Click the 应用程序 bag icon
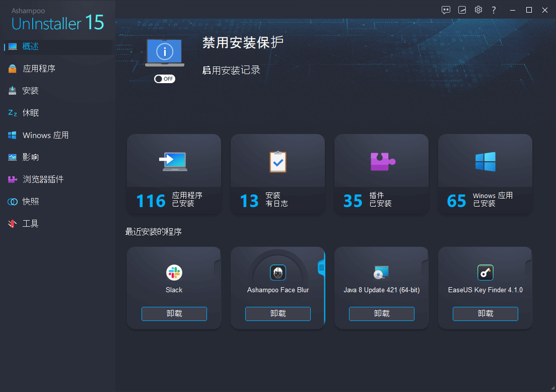The width and height of the screenshot is (556, 392). 13,69
